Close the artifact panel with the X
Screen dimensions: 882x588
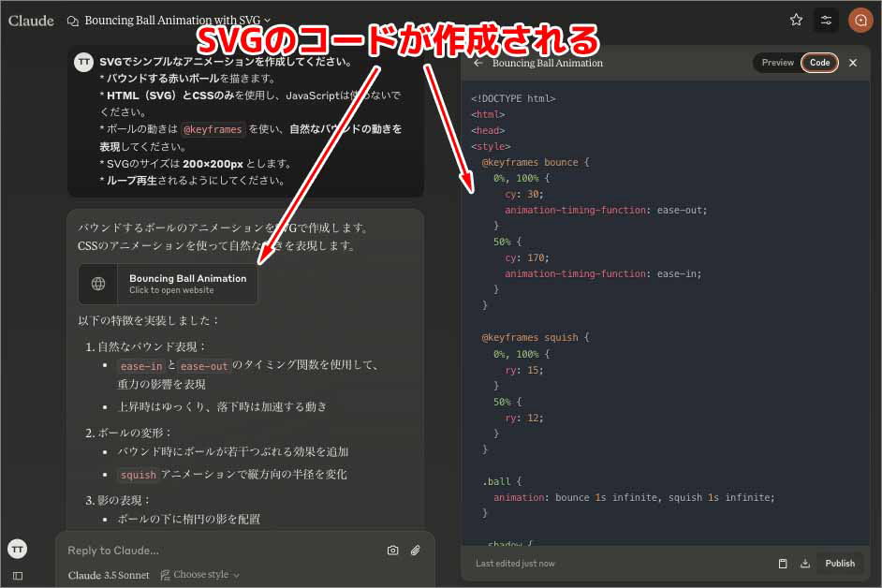[853, 63]
